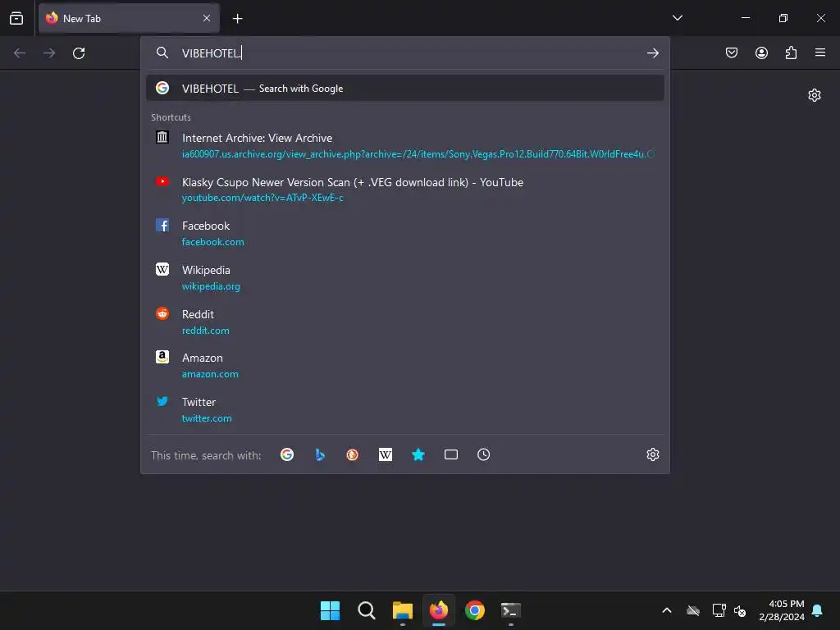This screenshot has height=630, width=840.
Task: Click the amazon.com URL text
Action: pyautogui.click(x=210, y=374)
